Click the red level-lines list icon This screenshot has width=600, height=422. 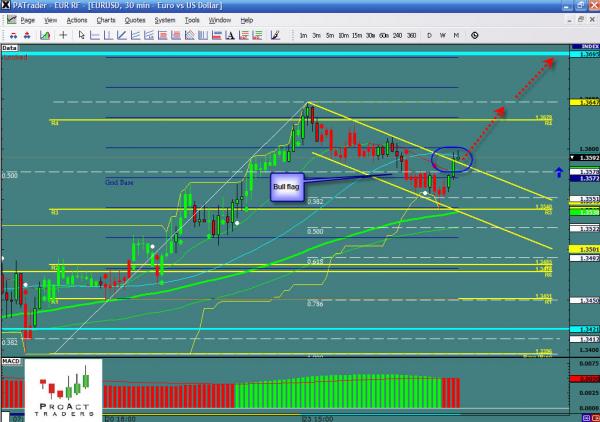point(244,36)
